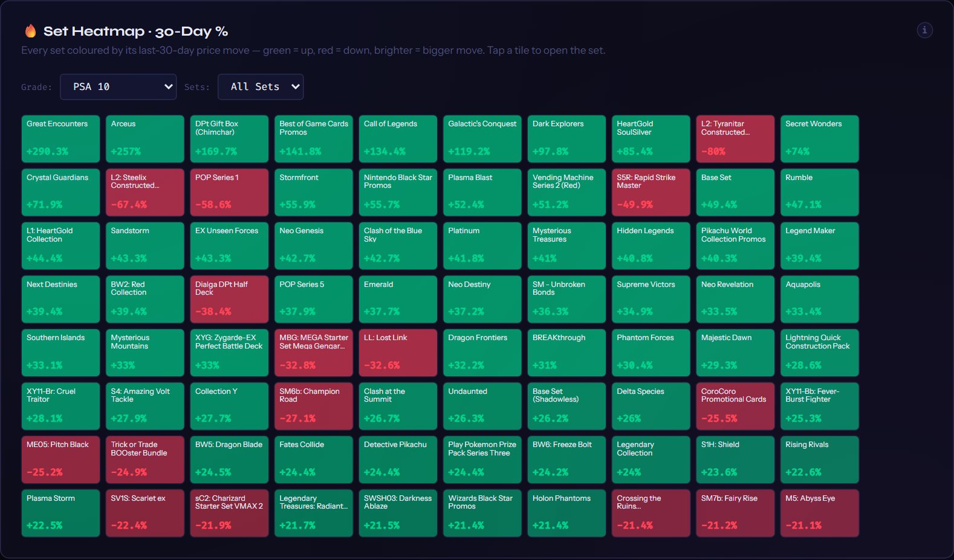Select the SV1S: Scarlet ex tile

(x=145, y=513)
